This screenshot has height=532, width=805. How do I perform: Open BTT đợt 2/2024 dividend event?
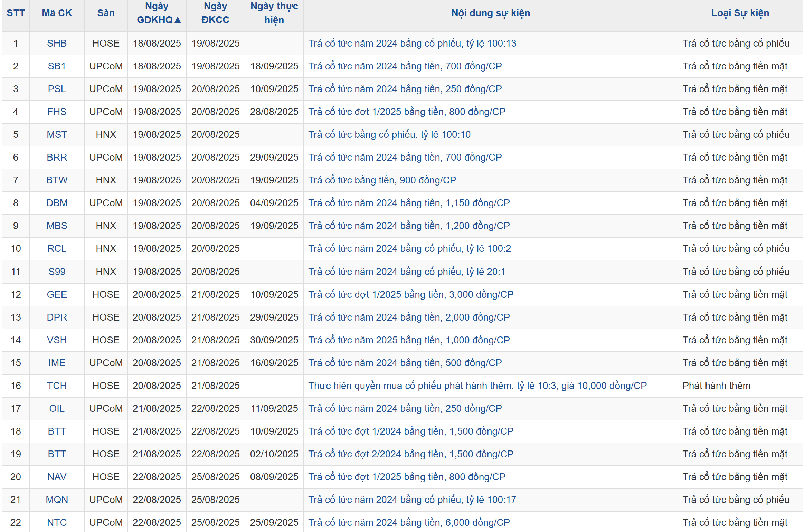411,454
